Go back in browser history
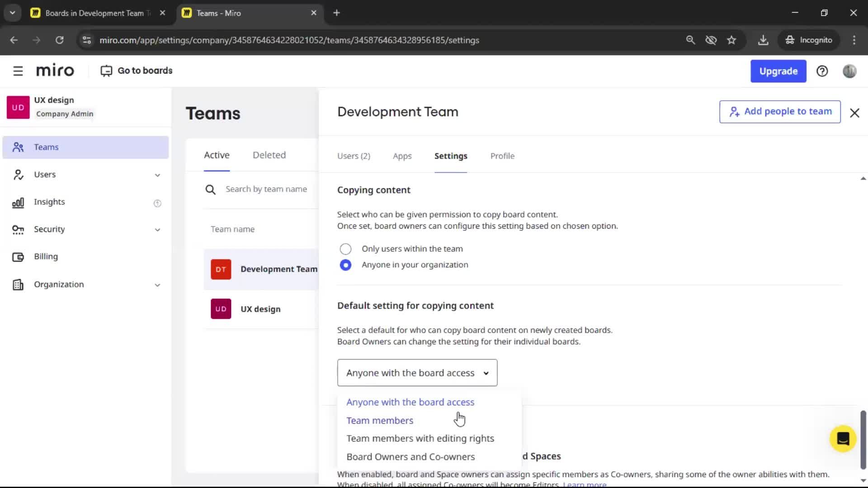 tap(14, 40)
